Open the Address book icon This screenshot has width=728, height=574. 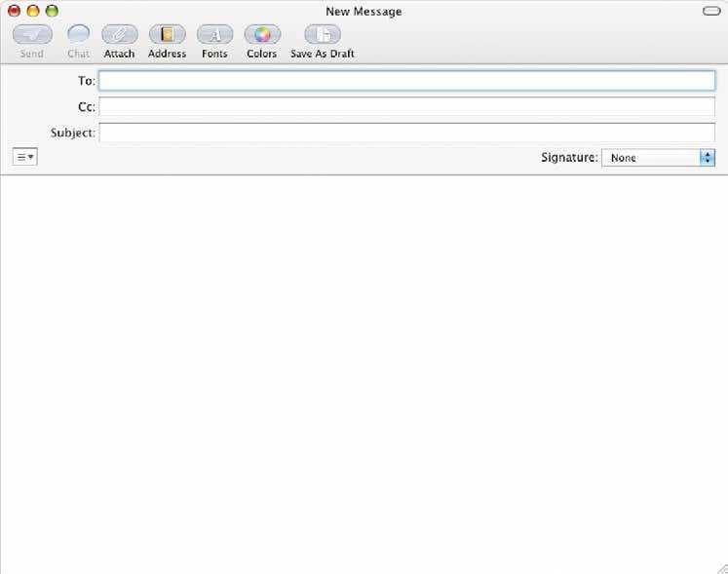tap(168, 34)
